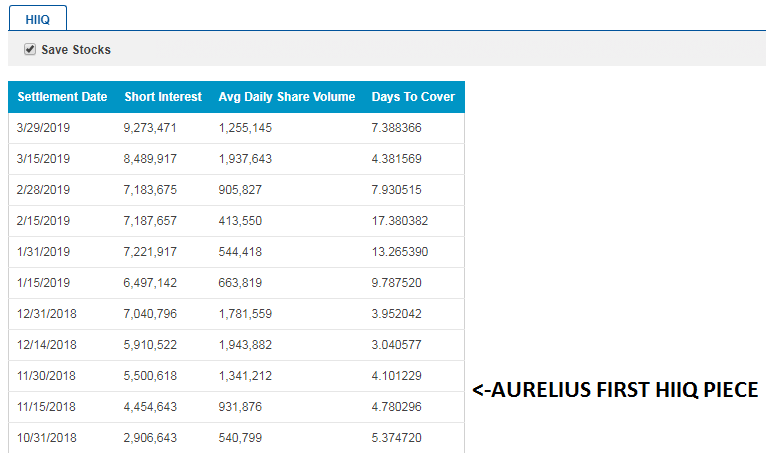The height and width of the screenshot is (453, 766).
Task: Sort by Settlement Date column header
Action: (x=62, y=97)
